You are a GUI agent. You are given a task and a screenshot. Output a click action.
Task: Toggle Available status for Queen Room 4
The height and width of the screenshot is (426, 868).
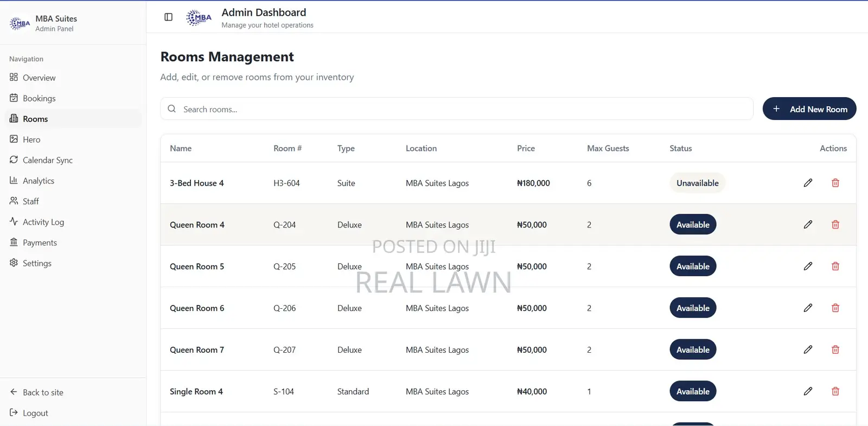click(693, 225)
